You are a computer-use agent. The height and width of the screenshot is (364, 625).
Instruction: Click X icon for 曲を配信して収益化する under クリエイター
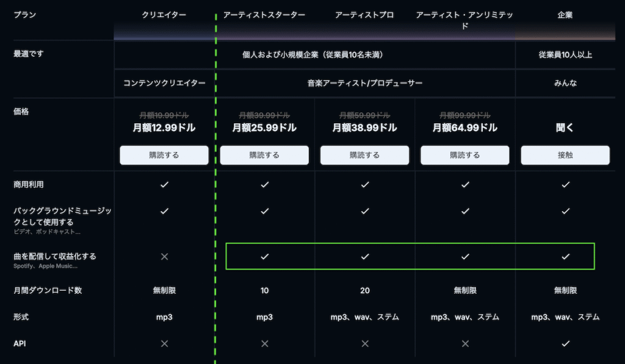(x=164, y=257)
